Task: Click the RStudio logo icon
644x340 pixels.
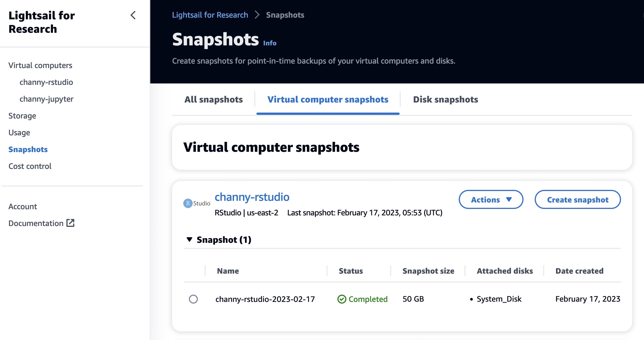Action: point(197,203)
